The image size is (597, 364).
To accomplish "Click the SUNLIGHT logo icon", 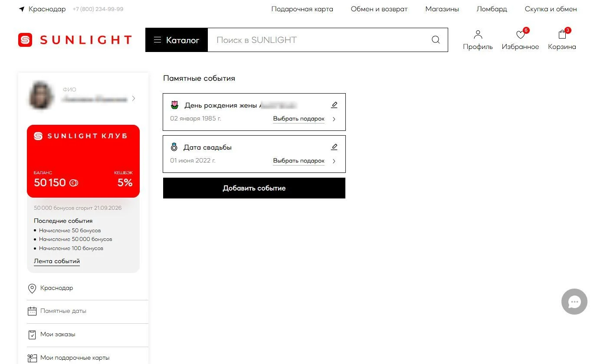I will 25,40.
